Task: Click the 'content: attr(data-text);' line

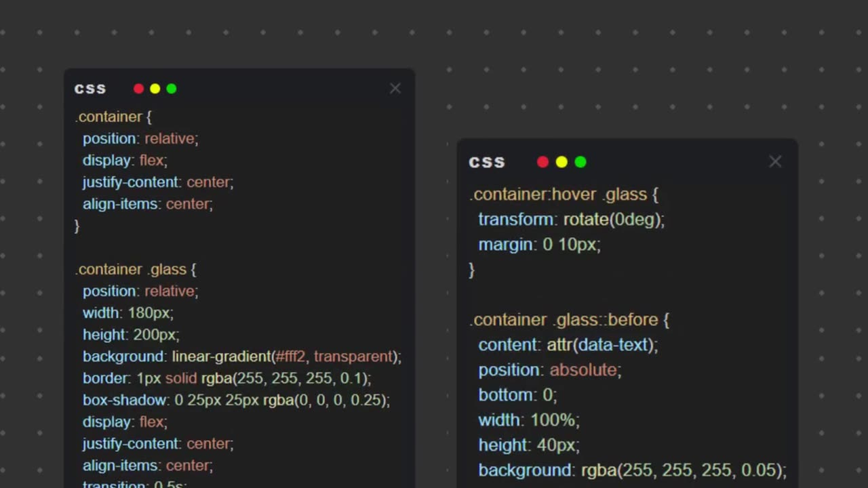Action: click(x=568, y=345)
